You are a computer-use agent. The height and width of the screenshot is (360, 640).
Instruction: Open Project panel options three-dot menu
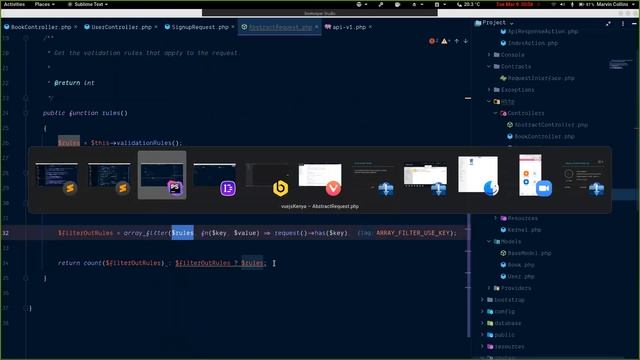point(623,24)
